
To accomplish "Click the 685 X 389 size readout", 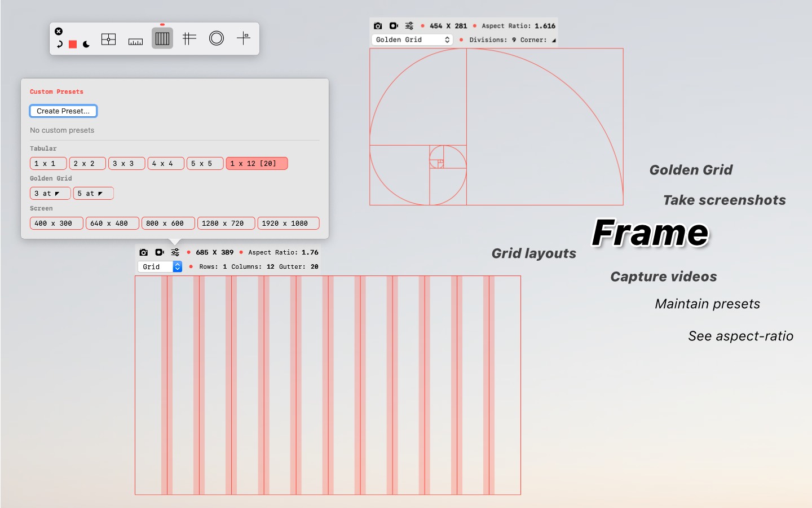I will [215, 253].
